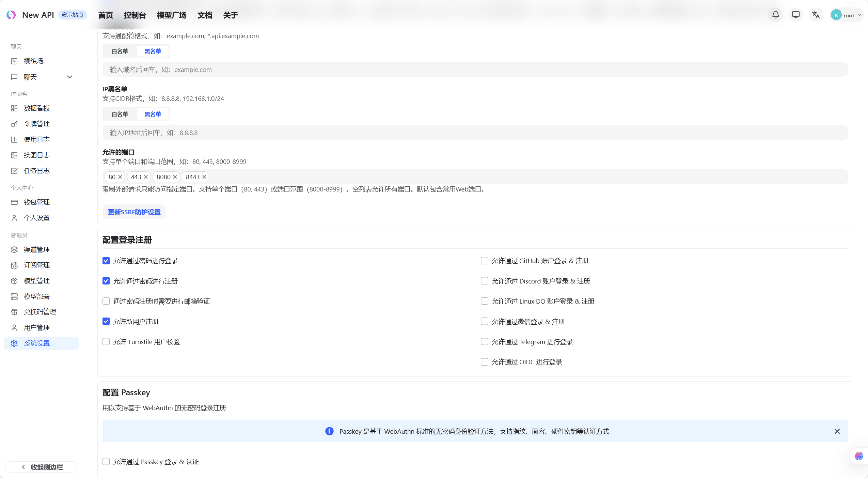
Task: Click 更新SSRF防护设置 button
Action: point(134,212)
